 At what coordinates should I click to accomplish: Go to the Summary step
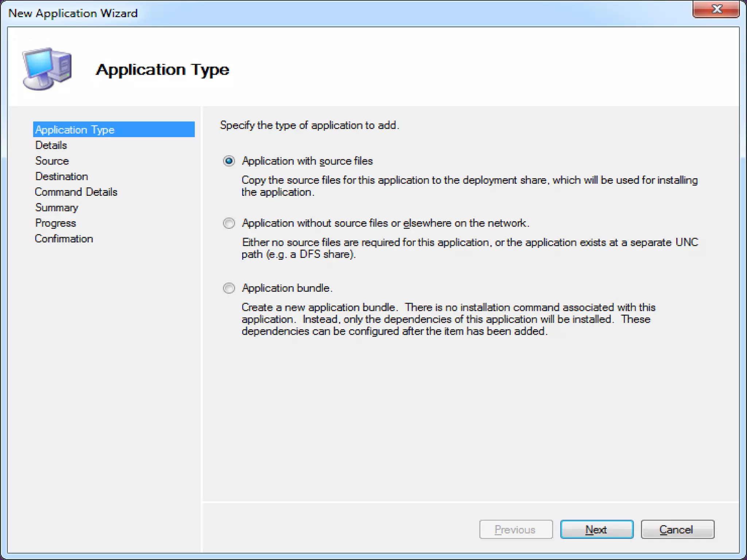(57, 207)
